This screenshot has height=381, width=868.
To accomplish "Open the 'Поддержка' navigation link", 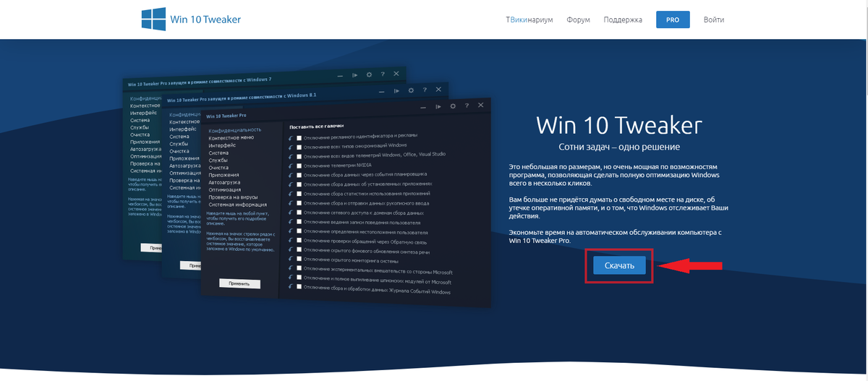I will 623,20.
